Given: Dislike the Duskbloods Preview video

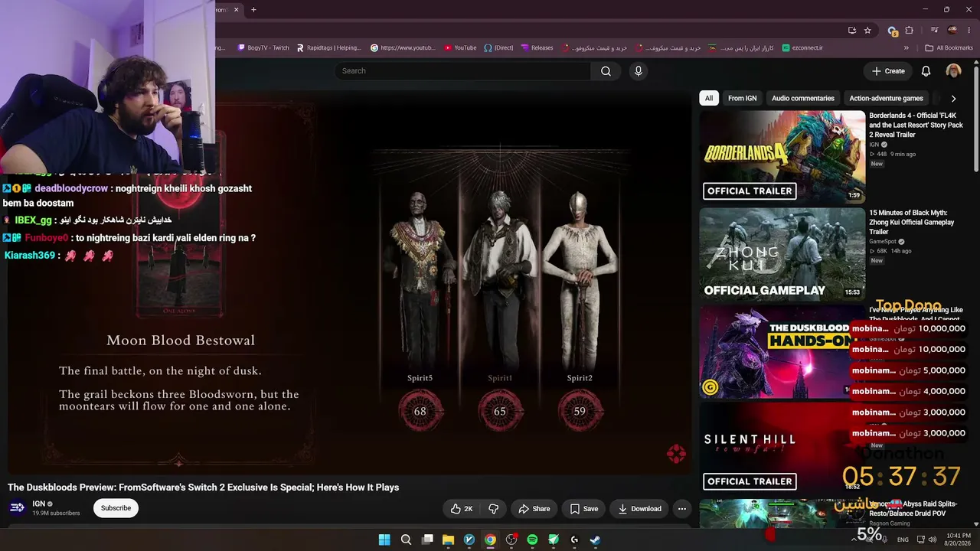Looking at the screenshot, I should tap(494, 509).
